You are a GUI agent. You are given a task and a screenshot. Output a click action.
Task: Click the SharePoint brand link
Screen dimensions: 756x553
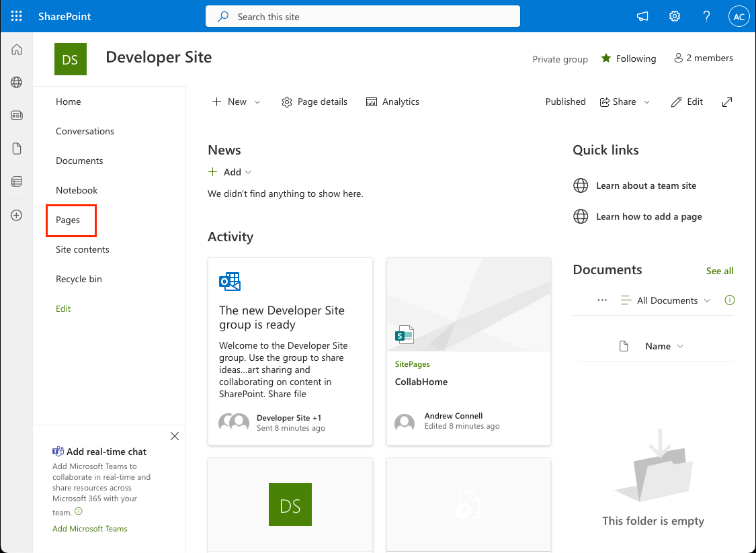pos(65,16)
